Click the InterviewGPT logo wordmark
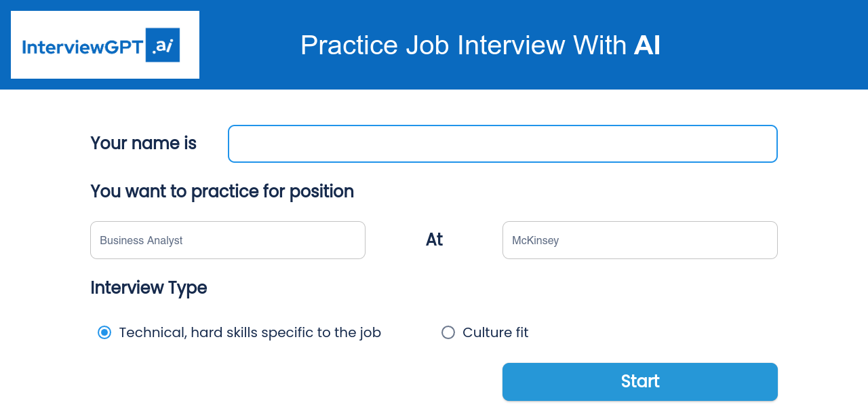 (83, 46)
